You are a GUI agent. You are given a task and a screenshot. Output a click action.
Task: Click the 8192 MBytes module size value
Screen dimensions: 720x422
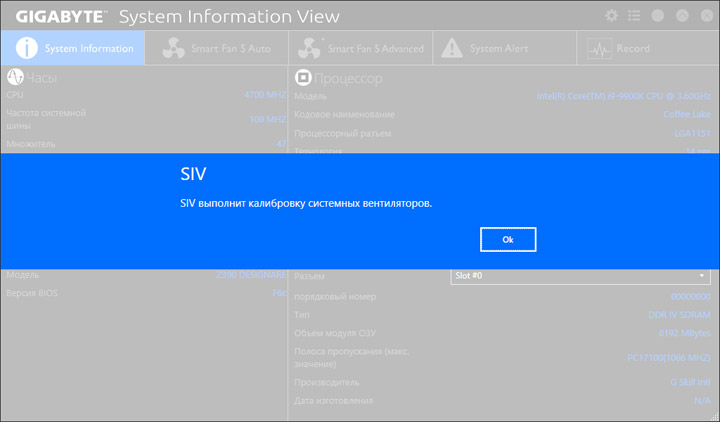(x=684, y=333)
